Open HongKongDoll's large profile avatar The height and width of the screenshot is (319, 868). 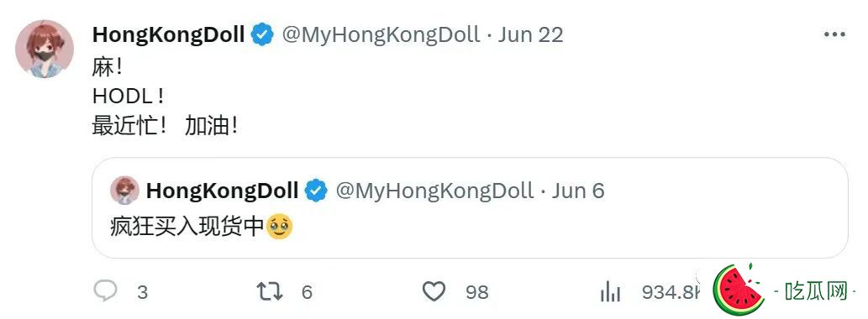tap(45, 50)
